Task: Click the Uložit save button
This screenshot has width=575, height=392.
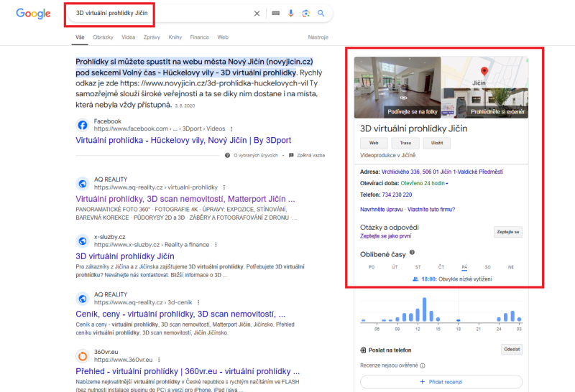Action: pos(437,143)
